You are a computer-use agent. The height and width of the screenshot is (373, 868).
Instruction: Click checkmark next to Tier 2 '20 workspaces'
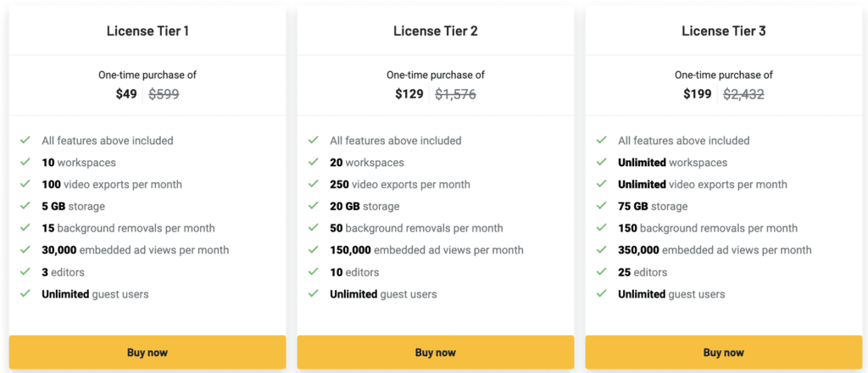click(x=314, y=162)
